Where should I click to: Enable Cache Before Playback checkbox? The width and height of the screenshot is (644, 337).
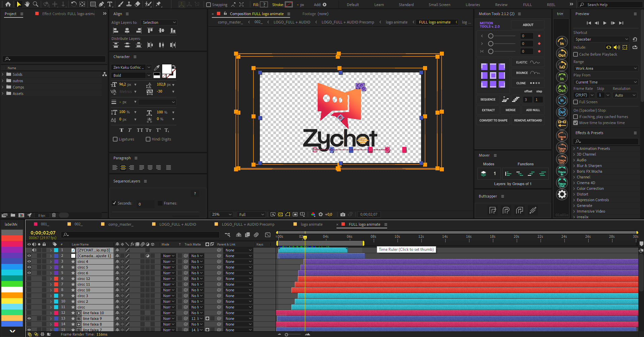coord(576,54)
